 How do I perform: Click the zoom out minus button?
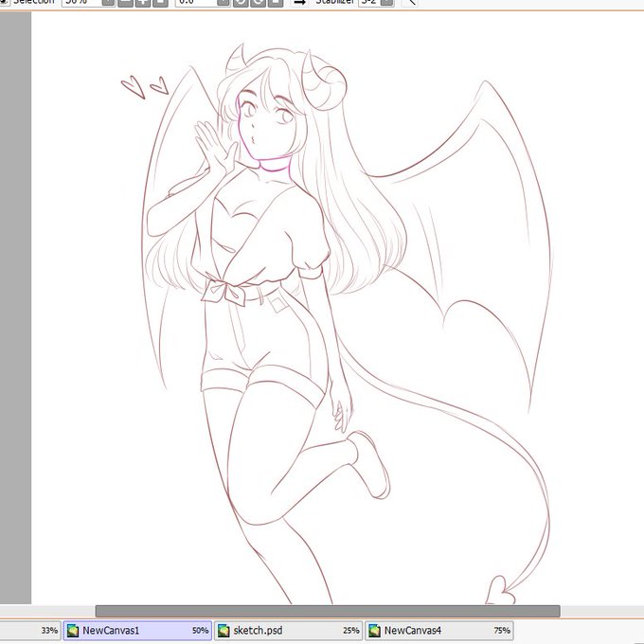[x=125, y=3]
